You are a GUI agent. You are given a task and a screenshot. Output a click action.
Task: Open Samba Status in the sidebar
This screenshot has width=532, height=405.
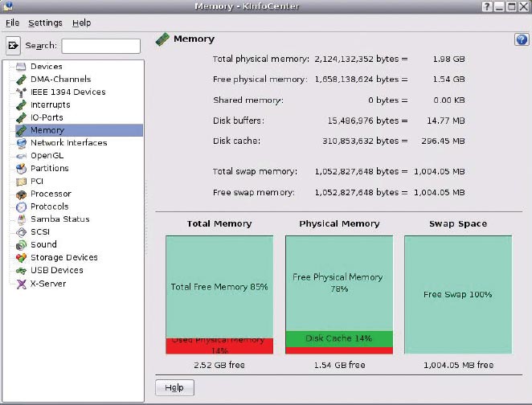pyautogui.click(x=59, y=219)
